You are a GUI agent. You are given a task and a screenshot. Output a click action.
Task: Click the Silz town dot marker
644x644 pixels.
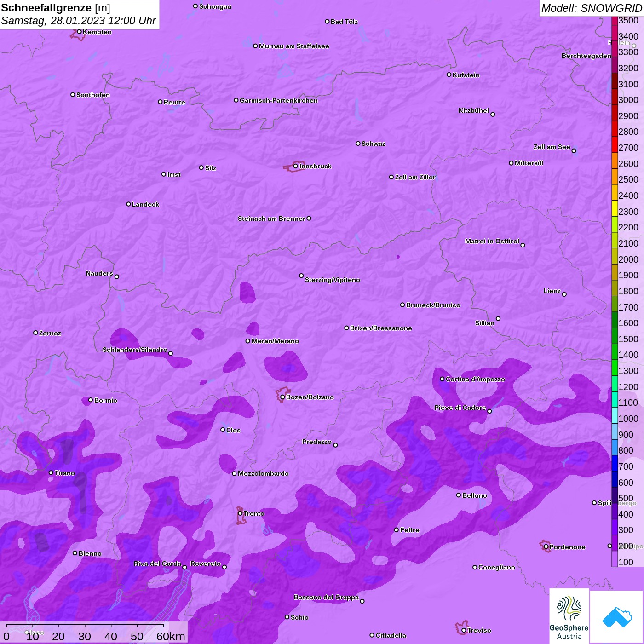tap(201, 167)
